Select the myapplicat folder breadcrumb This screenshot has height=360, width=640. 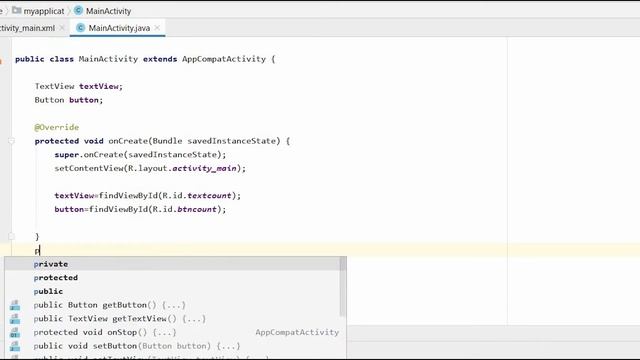[44, 11]
